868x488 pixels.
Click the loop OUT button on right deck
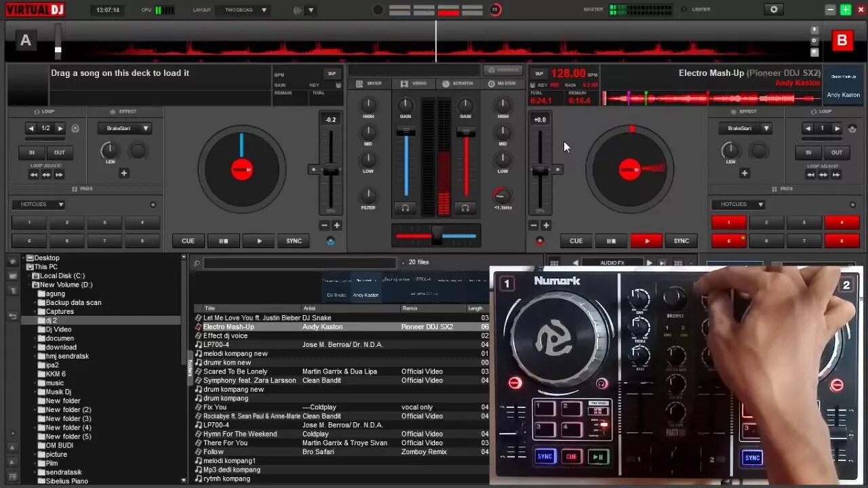(x=837, y=152)
